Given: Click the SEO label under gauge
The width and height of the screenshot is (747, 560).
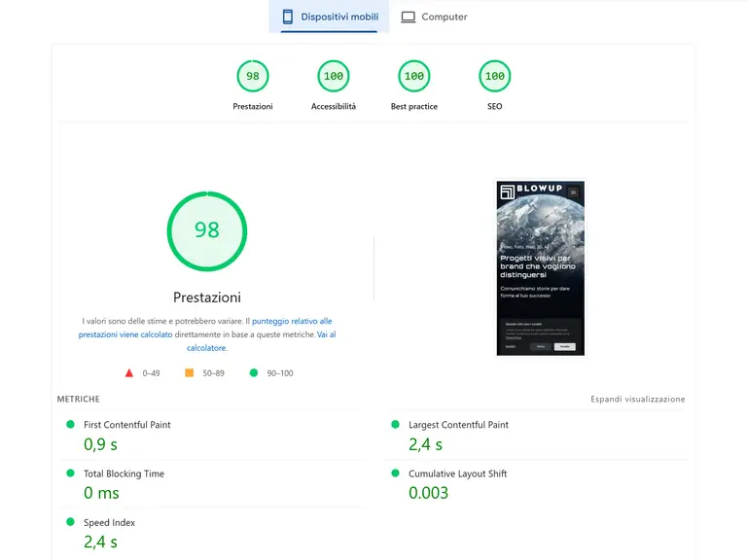Looking at the screenshot, I should [494, 106].
